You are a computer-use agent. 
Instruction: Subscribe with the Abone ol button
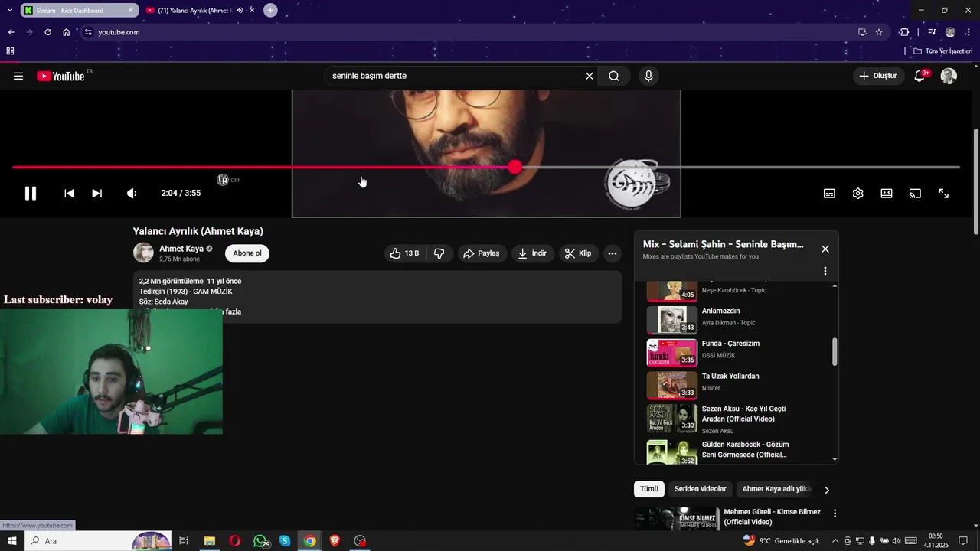tap(247, 253)
